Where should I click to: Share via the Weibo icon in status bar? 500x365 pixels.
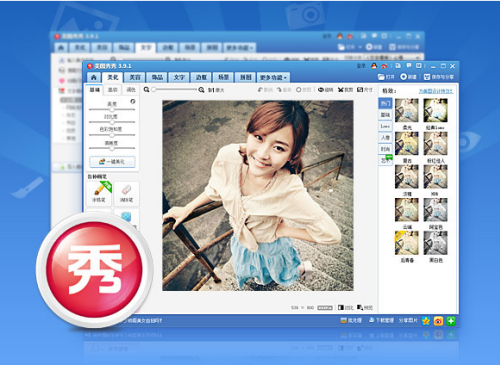(x=438, y=321)
